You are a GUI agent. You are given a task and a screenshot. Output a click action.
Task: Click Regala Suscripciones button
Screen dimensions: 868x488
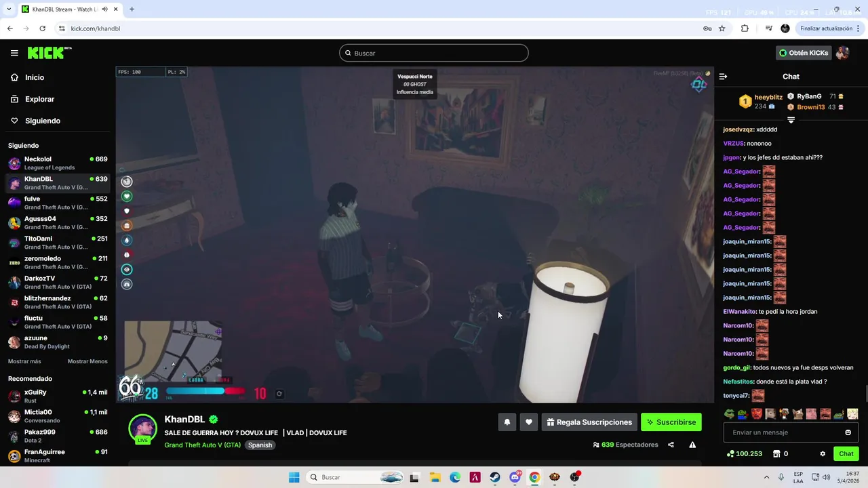tap(589, 422)
